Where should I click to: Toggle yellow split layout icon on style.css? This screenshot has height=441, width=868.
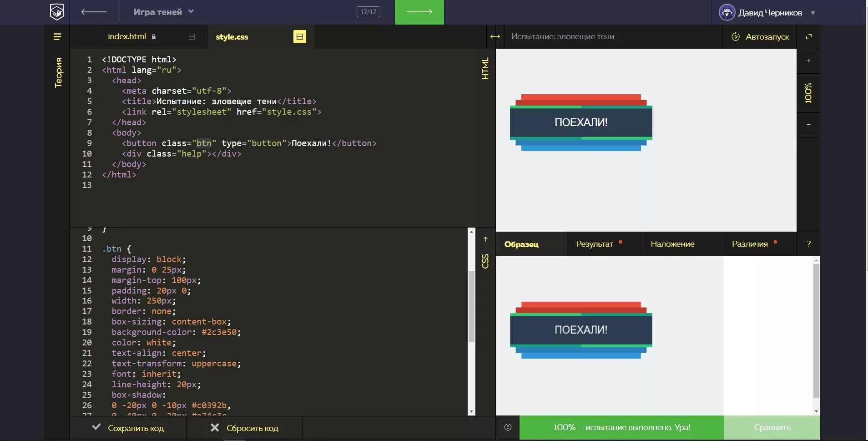click(x=299, y=36)
